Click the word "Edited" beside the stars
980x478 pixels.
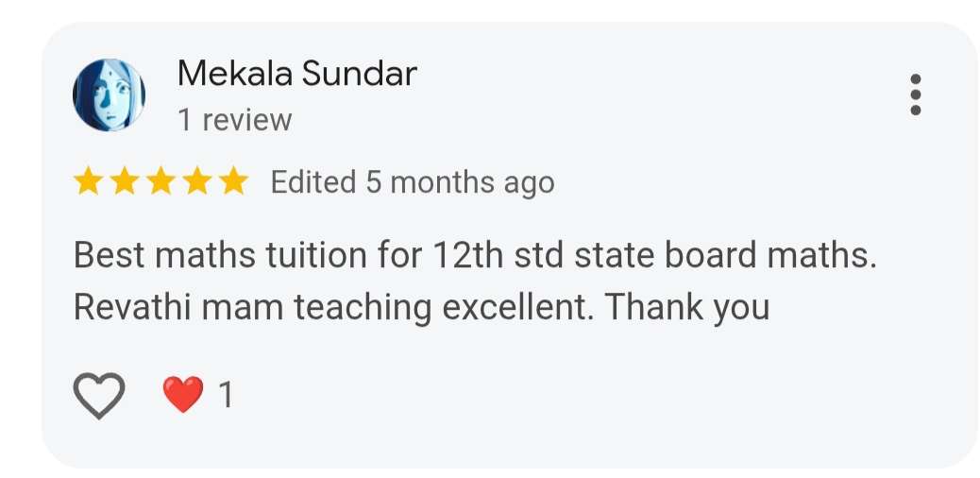pyautogui.click(x=313, y=181)
